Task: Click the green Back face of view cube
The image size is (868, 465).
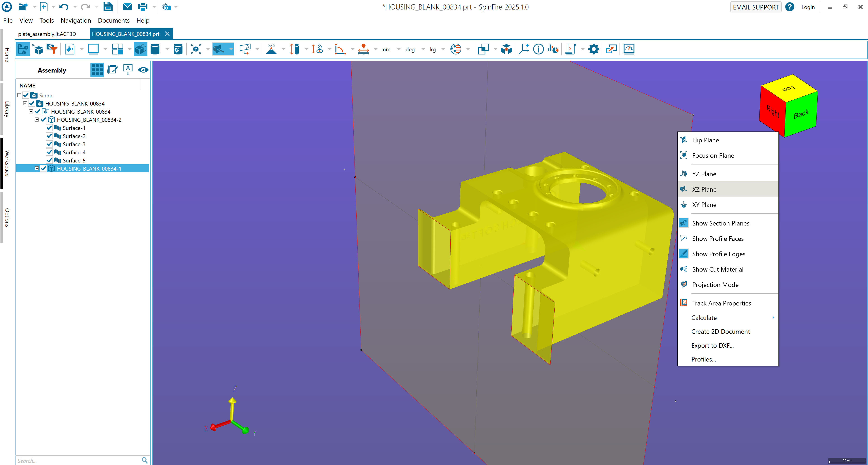Action: [x=801, y=115]
